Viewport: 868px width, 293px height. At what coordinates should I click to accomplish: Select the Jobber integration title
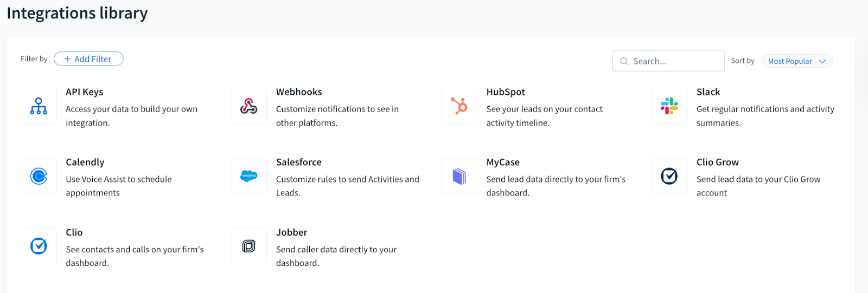click(x=292, y=232)
